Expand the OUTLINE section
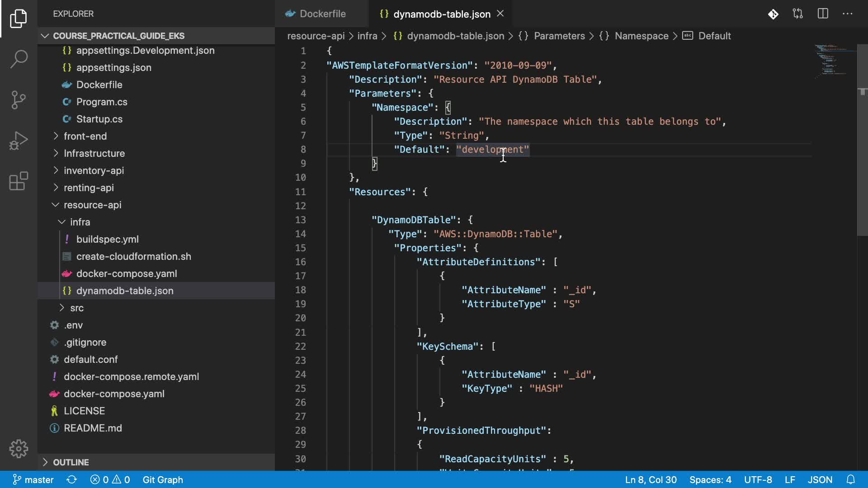 point(71,462)
